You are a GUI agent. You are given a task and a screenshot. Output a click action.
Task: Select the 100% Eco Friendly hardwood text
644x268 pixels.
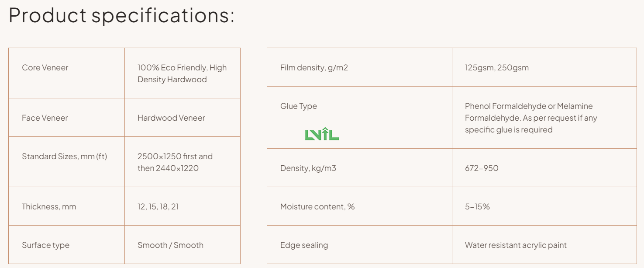tap(182, 73)
